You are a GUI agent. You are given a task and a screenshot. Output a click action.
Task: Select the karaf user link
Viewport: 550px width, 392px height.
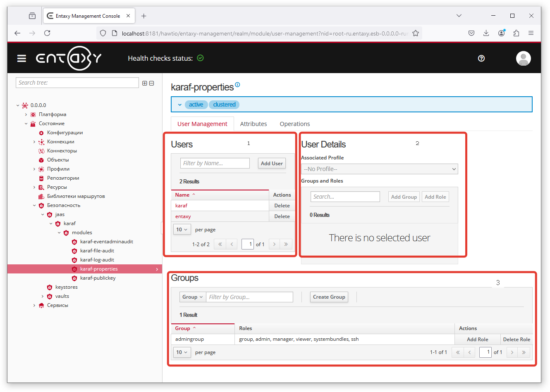pyautogui.click(x=181, y=206)
